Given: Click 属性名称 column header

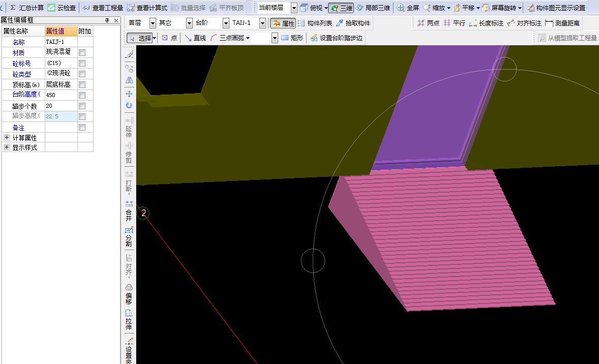Looking at the screenshot, I should pyautogui.click(x=24, y=31).
